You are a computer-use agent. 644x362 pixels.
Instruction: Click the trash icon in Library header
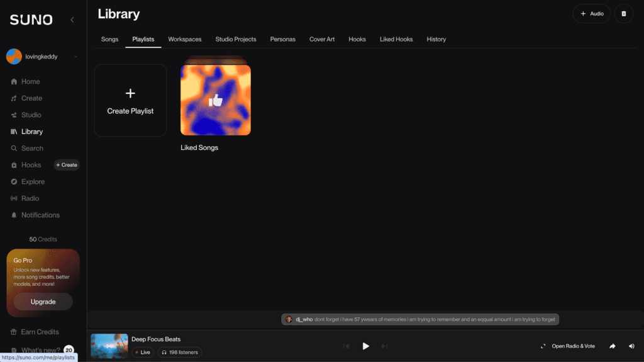pyautogui.click(x=623, y=13)
